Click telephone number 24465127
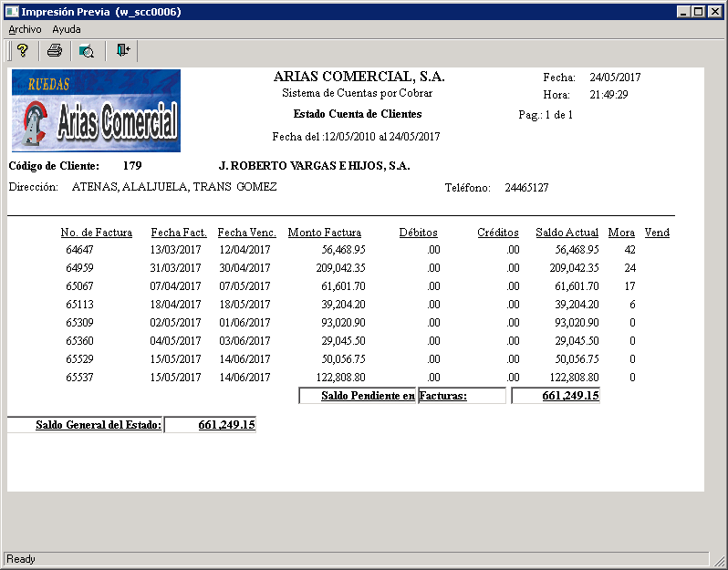728x570 pixels. 526,188
